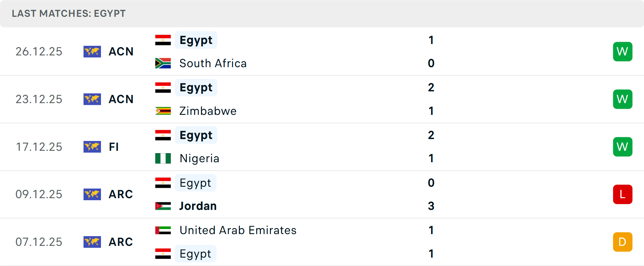
Task: Open United Arab Emirates team page
Action: pos(238,230)
